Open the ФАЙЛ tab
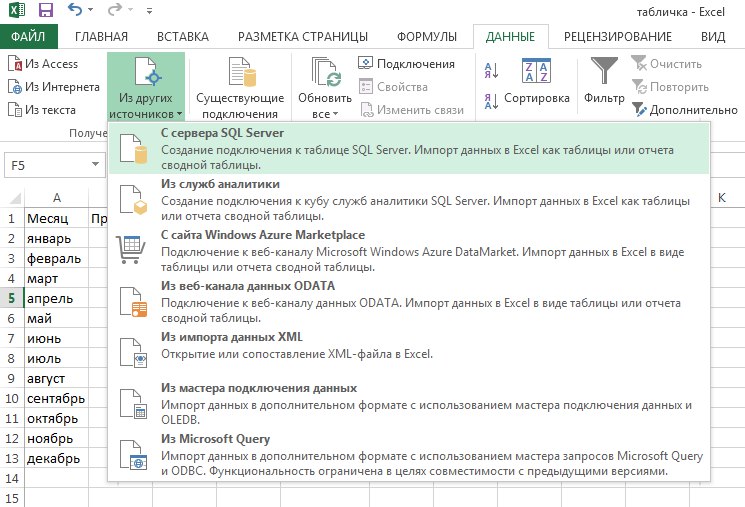Viewport: 745px width, 507px height. [x=29, y=37]
